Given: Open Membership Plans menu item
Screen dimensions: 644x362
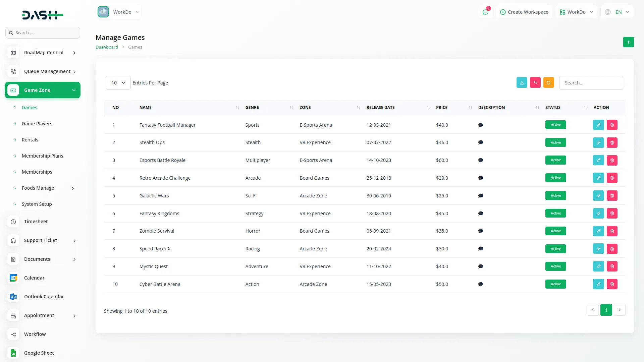Looking at the screenshot, I should tap(42, 156).
